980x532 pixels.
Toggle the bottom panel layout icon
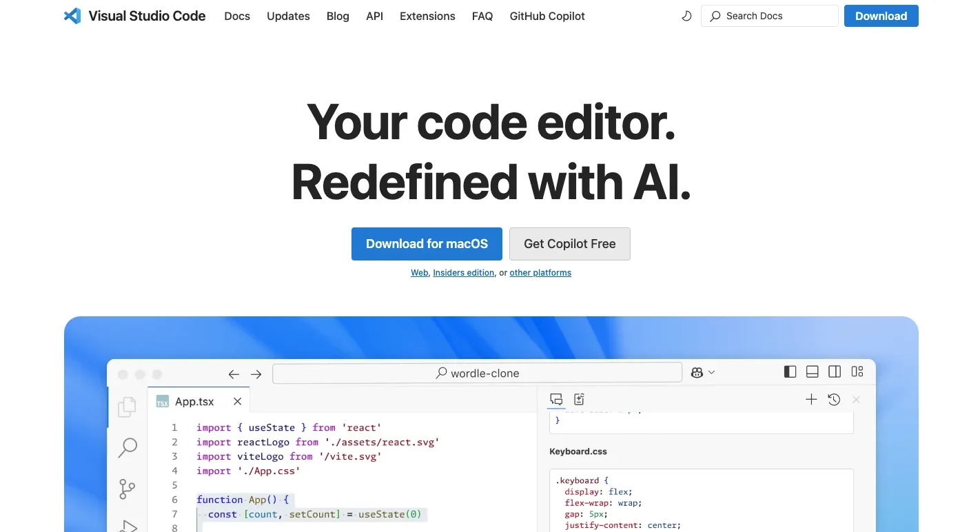point(813,371)
